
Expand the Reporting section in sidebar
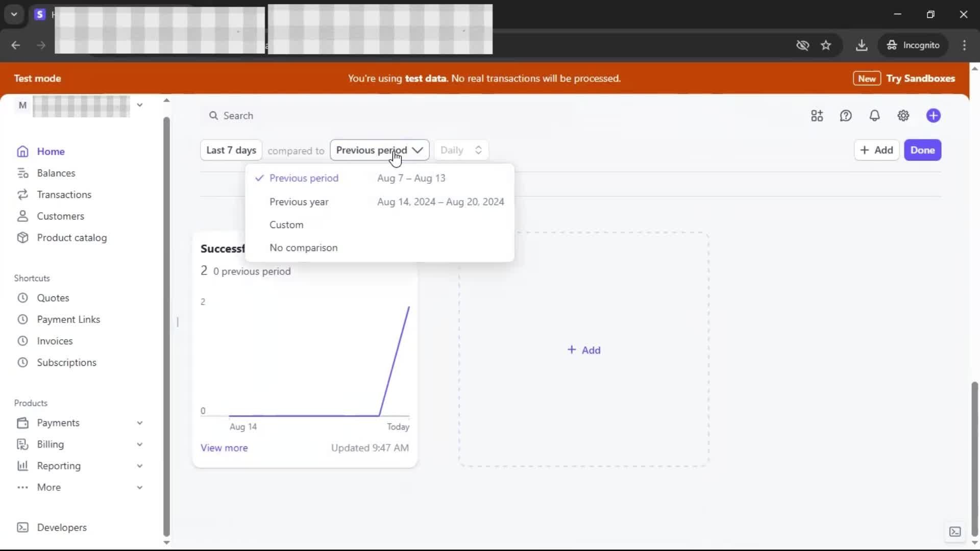point(59,466)
